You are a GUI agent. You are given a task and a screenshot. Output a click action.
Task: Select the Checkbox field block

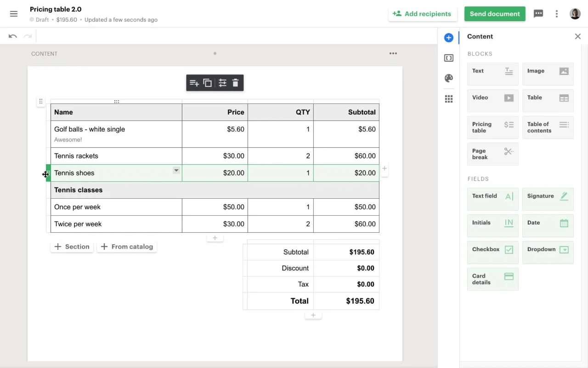pos(492,253)
